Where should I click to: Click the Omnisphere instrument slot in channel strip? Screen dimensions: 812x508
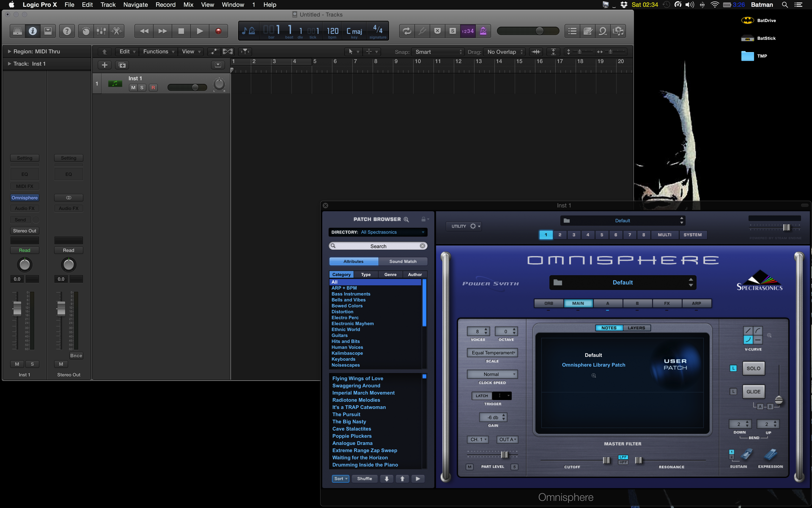coord(25,198)
